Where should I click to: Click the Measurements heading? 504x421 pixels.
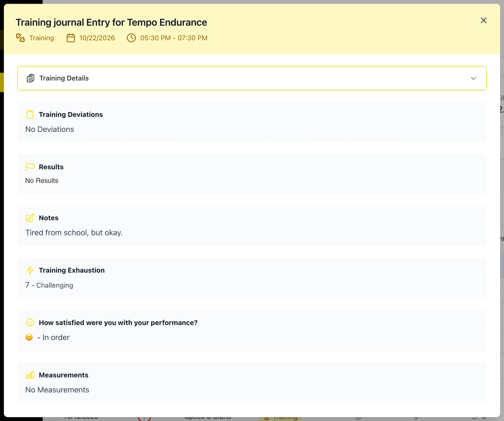point(64,375)
